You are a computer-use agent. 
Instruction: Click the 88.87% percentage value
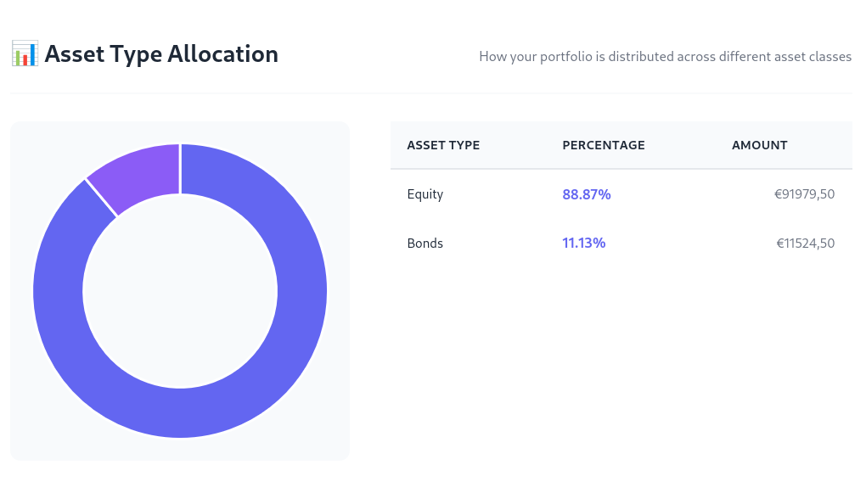pyautogui.click(x=587, y=194)
